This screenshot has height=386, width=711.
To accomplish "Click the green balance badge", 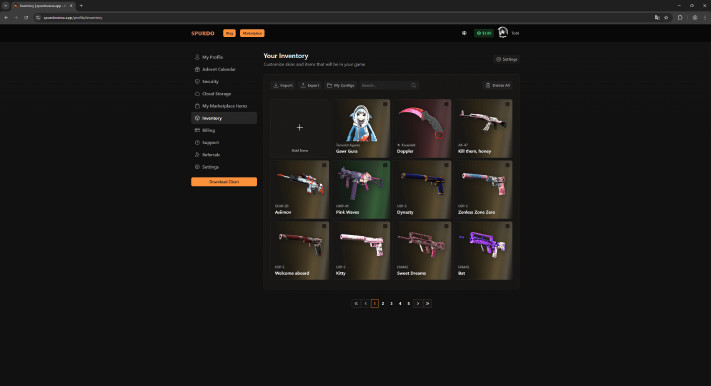I will click(484, 33).
